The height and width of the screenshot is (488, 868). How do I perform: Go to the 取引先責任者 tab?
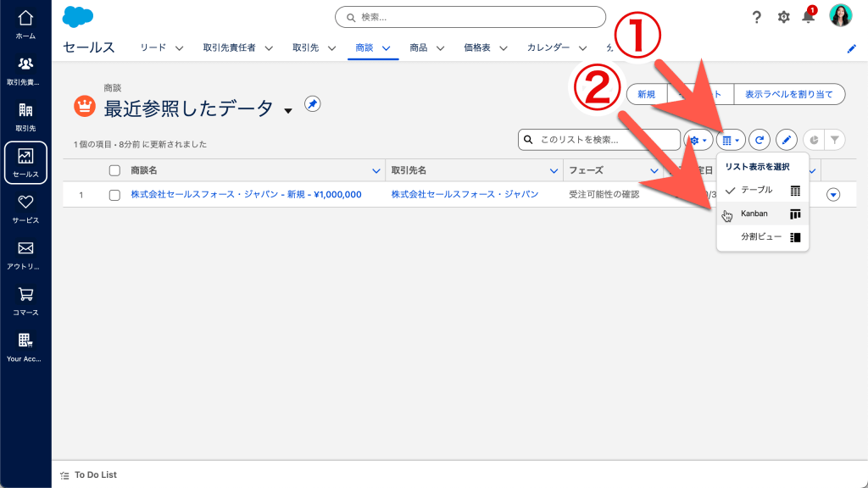pos(229,47)
